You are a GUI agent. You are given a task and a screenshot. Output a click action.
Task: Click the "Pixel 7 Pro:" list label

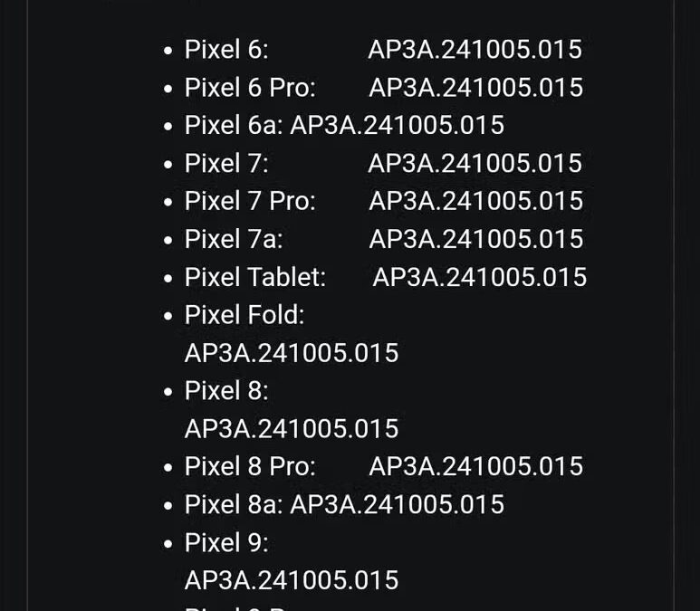click(250, 201)
